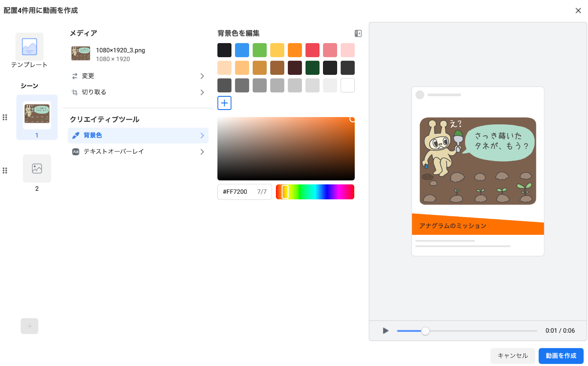This screenshot has height=366, width=588.
Task: Select scene 1 thumbnail
Action: 37,115
